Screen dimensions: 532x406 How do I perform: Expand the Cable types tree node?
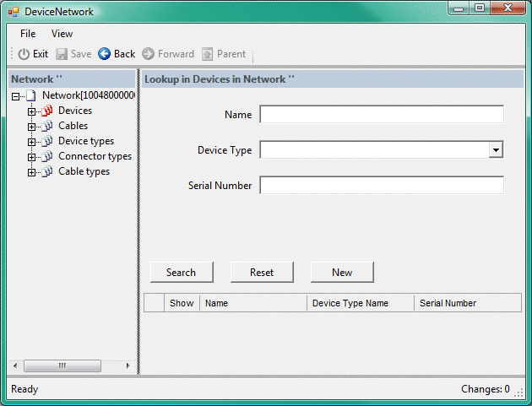31,173
